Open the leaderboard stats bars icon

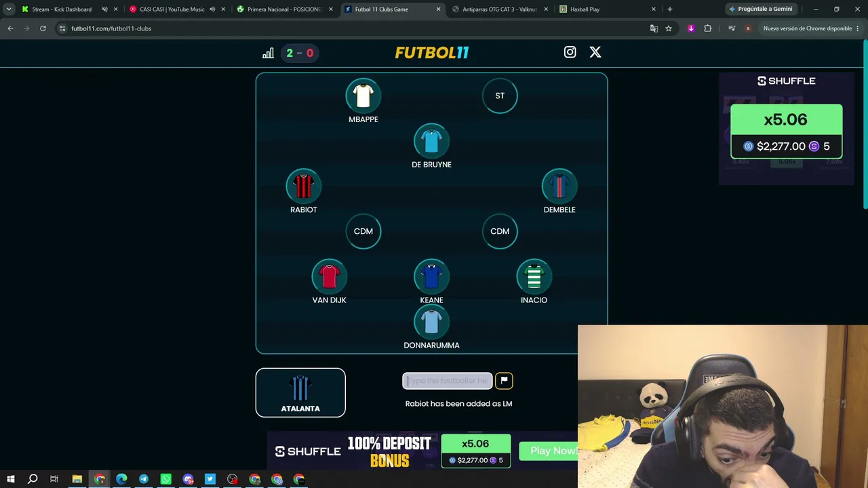268,53
